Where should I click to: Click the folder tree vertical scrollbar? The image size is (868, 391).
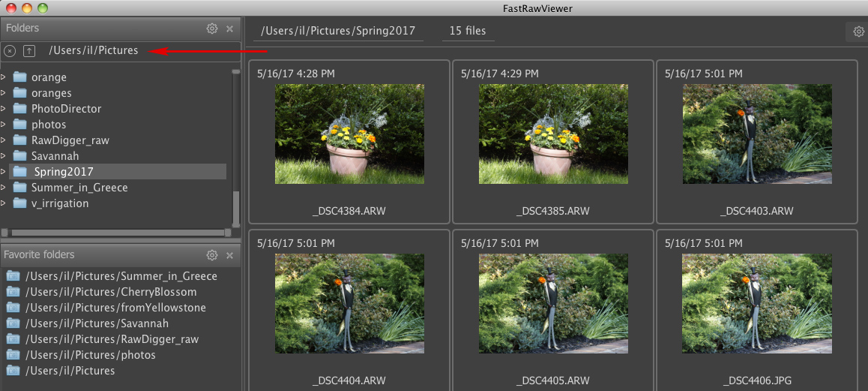pyautogui.click(x=236, y=150)
